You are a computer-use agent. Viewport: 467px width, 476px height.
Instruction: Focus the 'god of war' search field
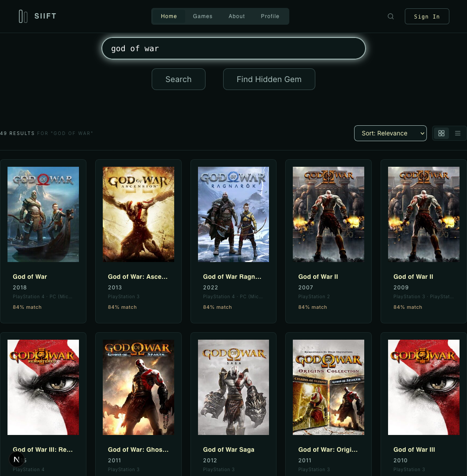pyautogui.click(x=233, y=48)
